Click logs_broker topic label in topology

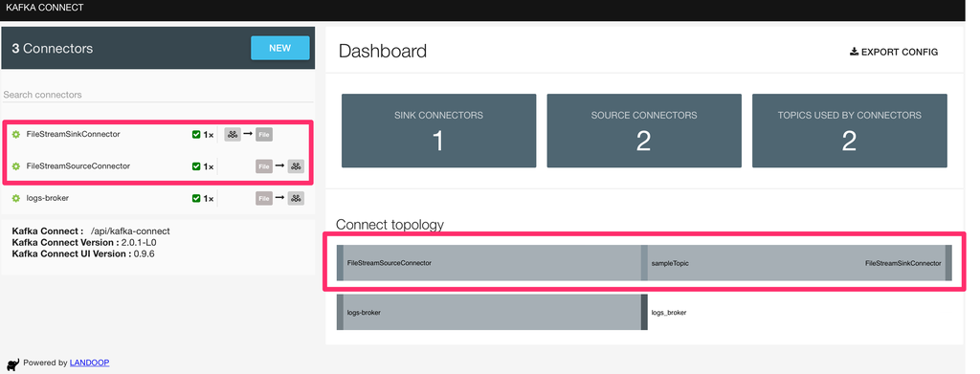[x=669, y=312]
